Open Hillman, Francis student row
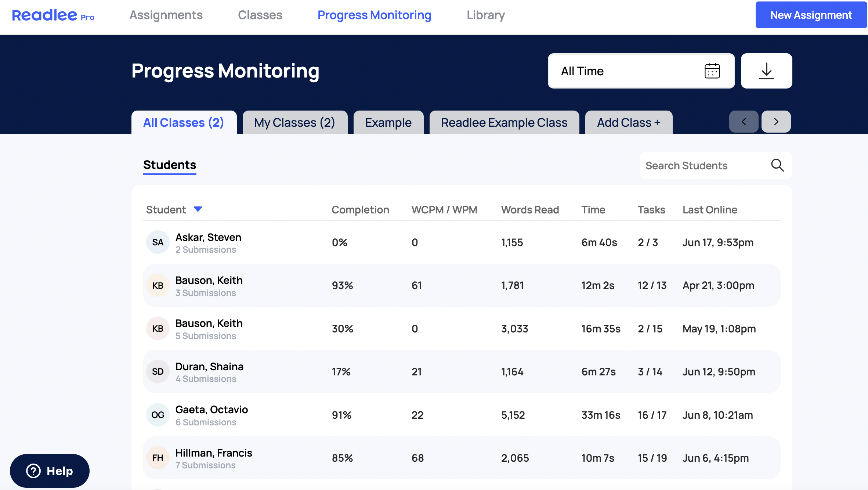The width and height of the screenshot is (868, 490). pos(462,458)
